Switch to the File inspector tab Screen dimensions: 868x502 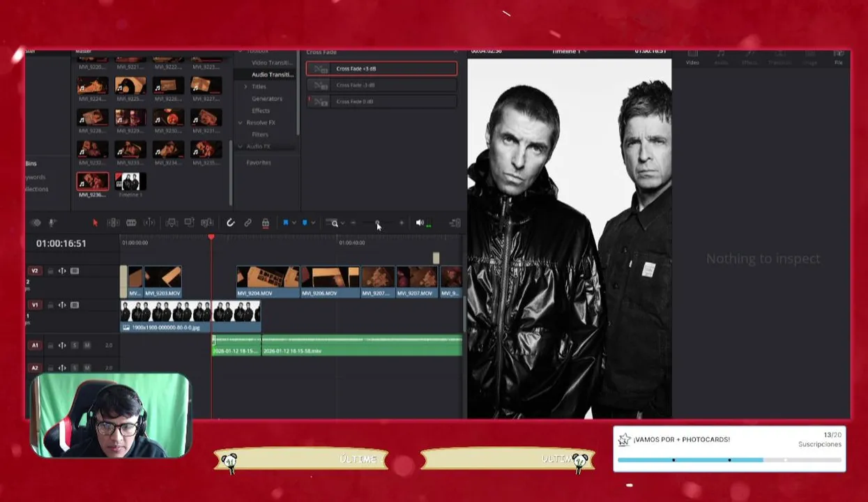coord(839,58)
